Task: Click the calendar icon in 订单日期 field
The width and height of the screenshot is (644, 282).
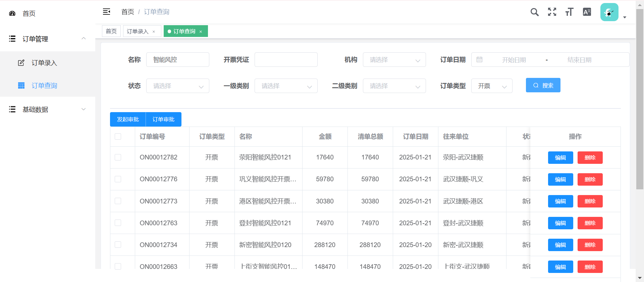Action: click(x=479, y=60)
